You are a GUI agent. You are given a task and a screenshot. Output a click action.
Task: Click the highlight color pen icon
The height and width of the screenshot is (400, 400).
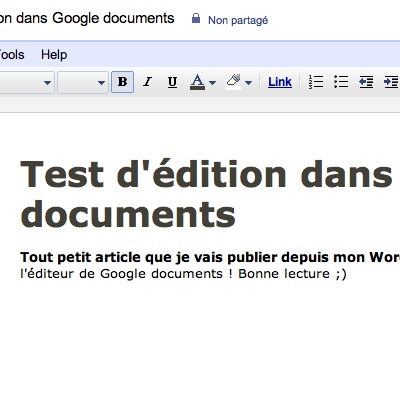pos(233,82)
